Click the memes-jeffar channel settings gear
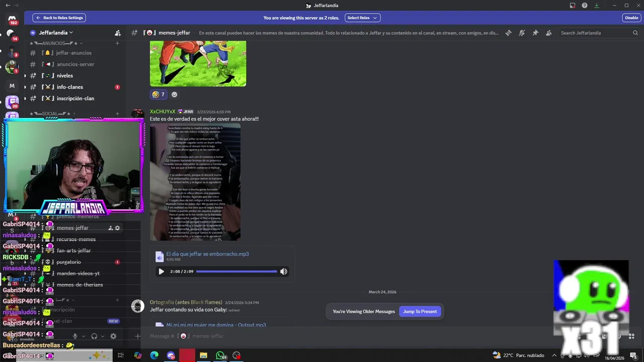This screenshot has height=362, width=644. (117, 228)
